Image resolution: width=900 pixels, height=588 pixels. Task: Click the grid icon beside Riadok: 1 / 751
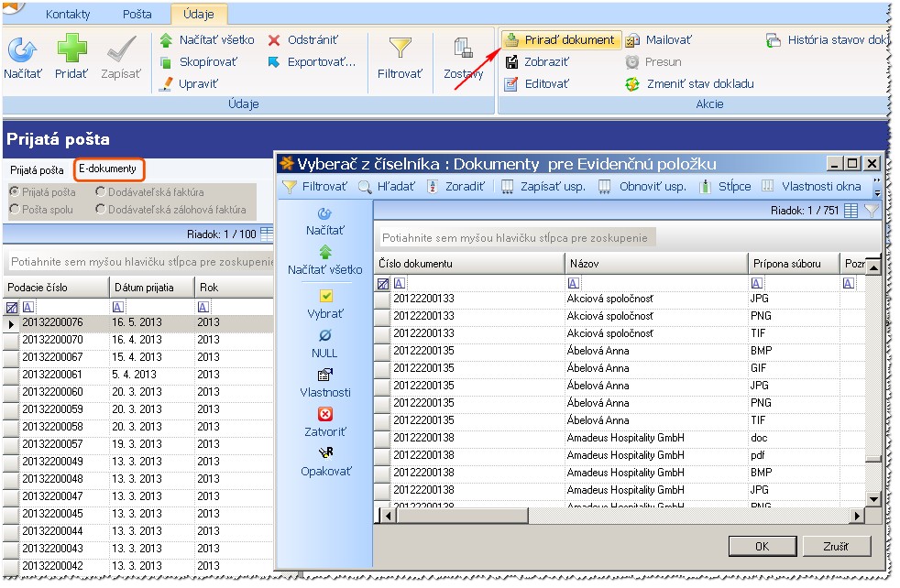tap(851, 211)
